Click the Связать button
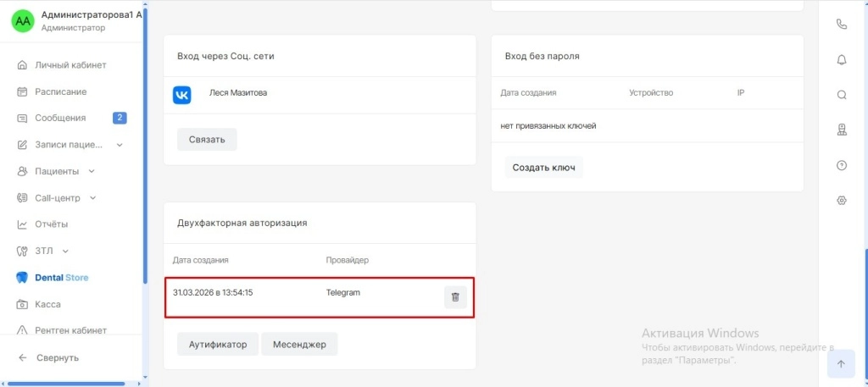 point(207,140)
